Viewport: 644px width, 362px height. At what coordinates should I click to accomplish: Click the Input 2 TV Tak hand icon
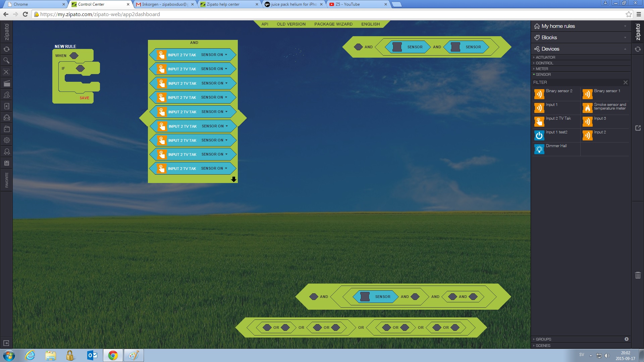coord(539,122)
